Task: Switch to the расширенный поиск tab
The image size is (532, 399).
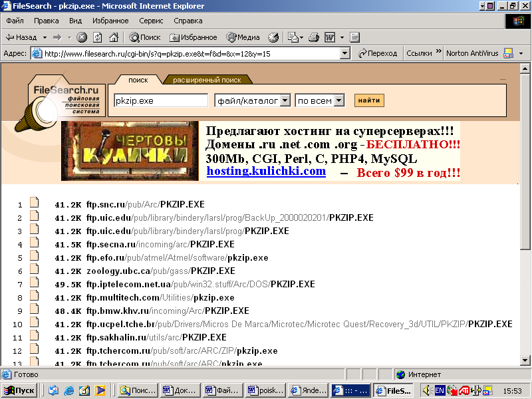Action: pyautogui.click(x=207, y=80)
